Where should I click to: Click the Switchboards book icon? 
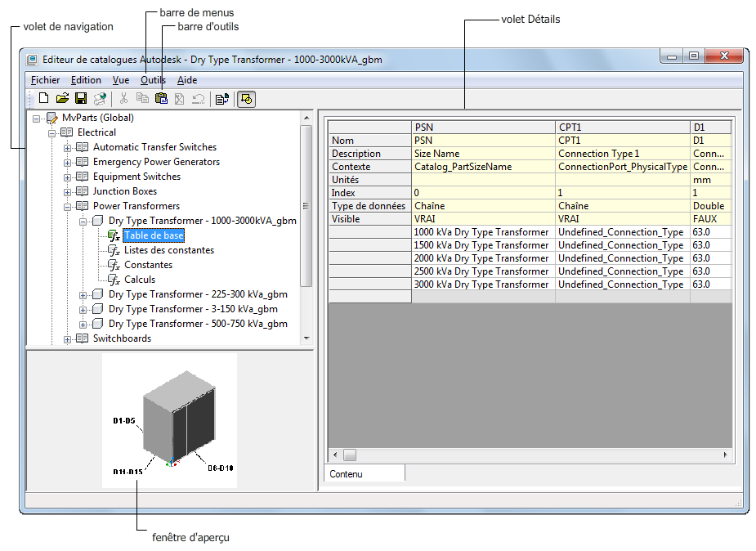[82, 338]
